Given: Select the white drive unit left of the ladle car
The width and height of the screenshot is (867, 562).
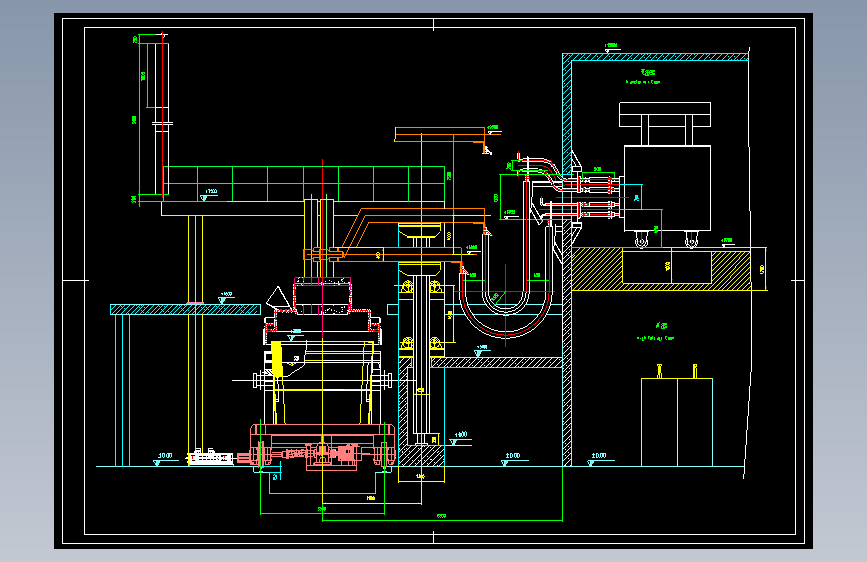Looking at the screenshot, I should pyautogui.click(x=211, y=457).
